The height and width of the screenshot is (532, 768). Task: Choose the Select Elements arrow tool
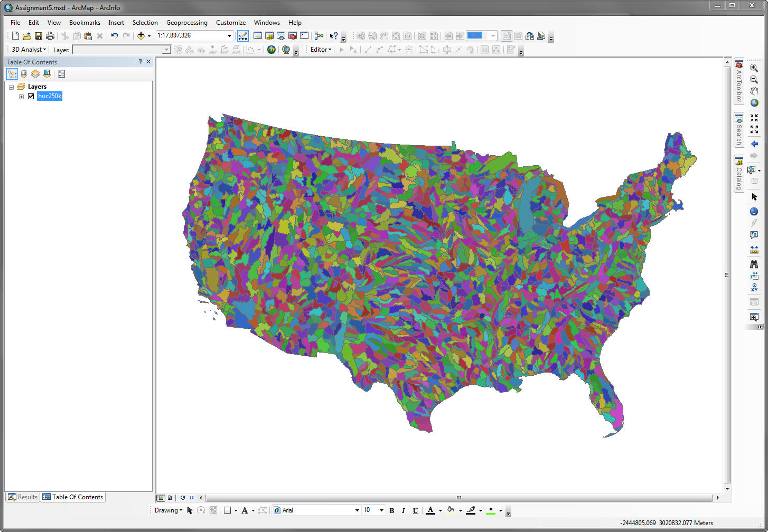click(x=754, y=197)
